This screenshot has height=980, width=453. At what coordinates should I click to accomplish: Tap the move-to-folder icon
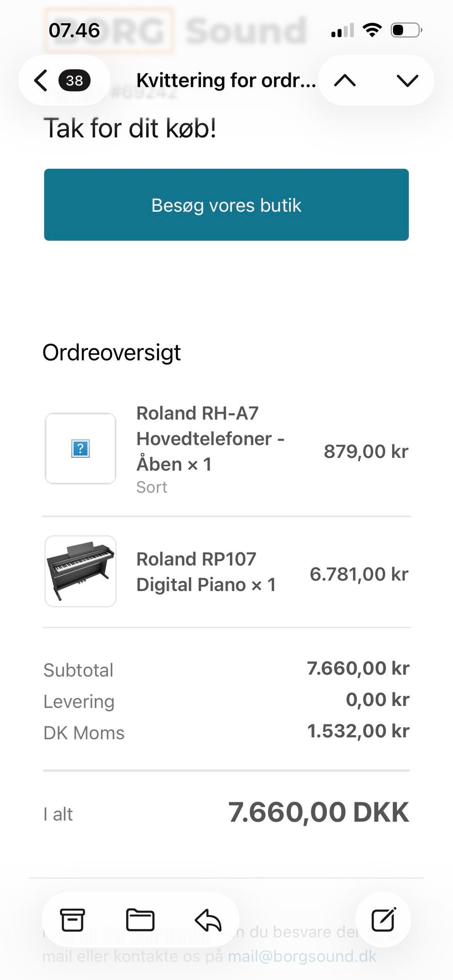[x=140, y=920]
